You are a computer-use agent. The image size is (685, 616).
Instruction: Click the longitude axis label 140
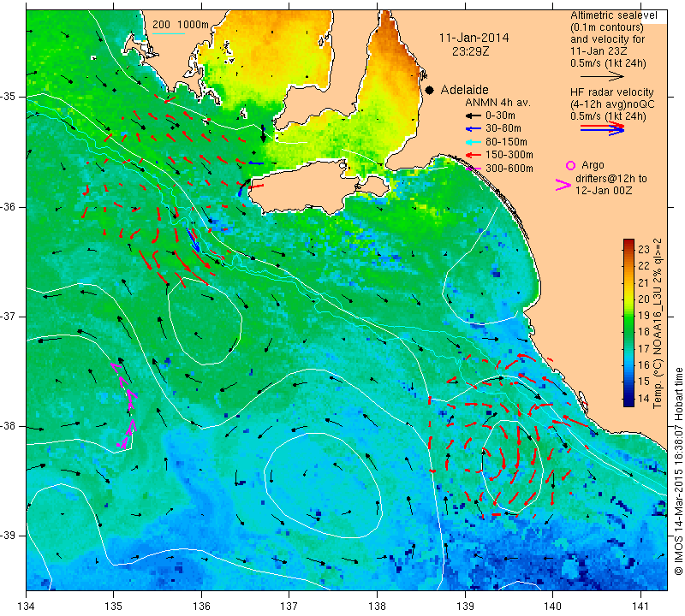(x=552, y=607)
